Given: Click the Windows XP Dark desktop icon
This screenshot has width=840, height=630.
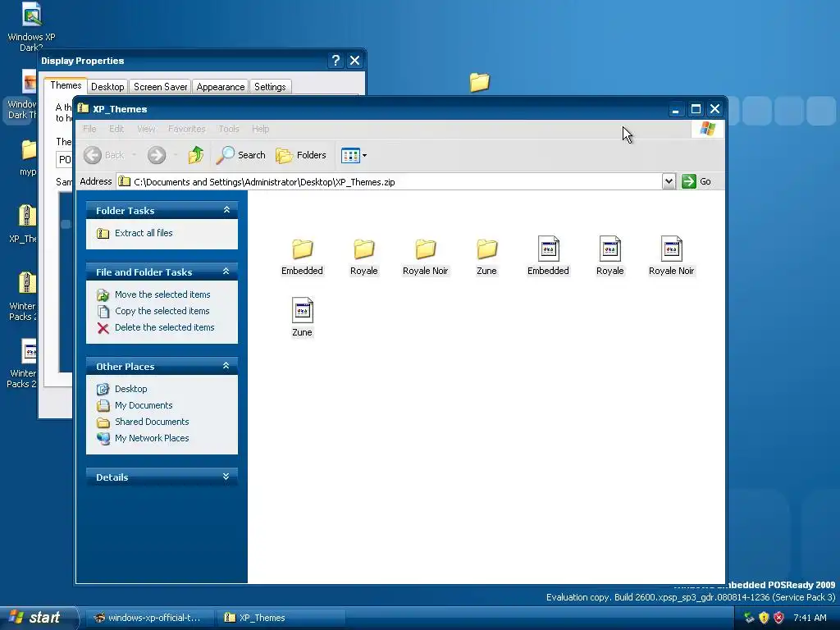Looking at the screenshot, I should pyautogui.click(x=31, y=27).
